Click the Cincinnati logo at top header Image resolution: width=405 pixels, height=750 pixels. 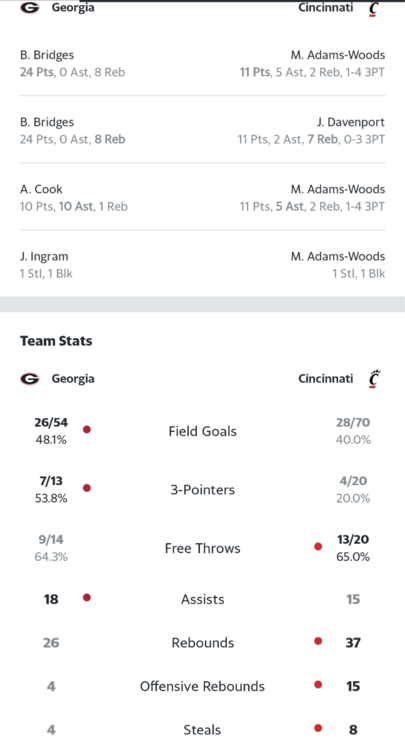[x=374, y=9]
